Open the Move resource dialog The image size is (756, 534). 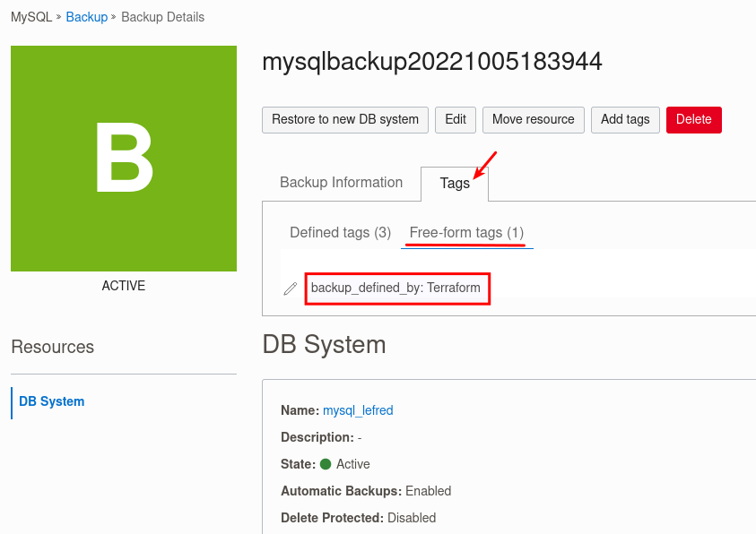tap(533, 119)
